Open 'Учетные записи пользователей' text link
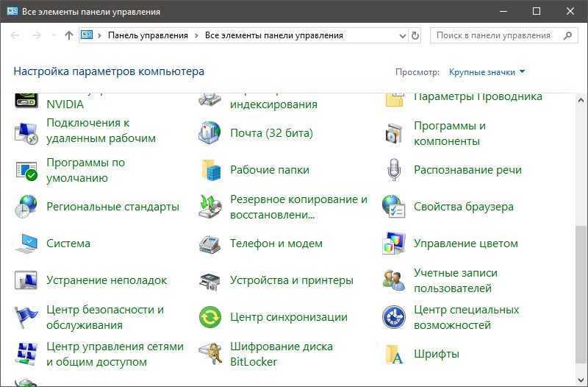 pos(455,280)
